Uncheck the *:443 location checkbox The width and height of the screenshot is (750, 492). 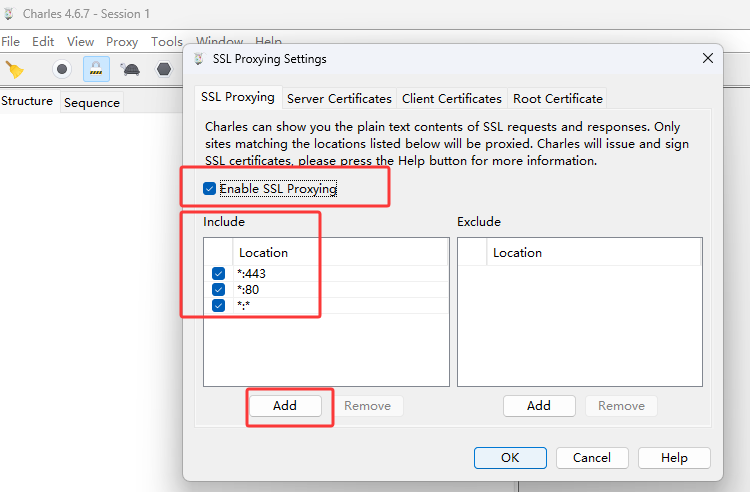pyautogui.click(x=218, y=273)
